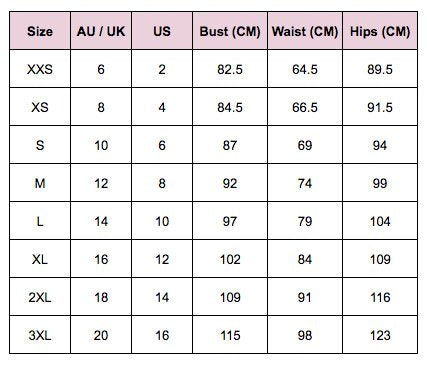The image size is (427, 367).
Task: Select the waist value 66.5
Action: 305,107
